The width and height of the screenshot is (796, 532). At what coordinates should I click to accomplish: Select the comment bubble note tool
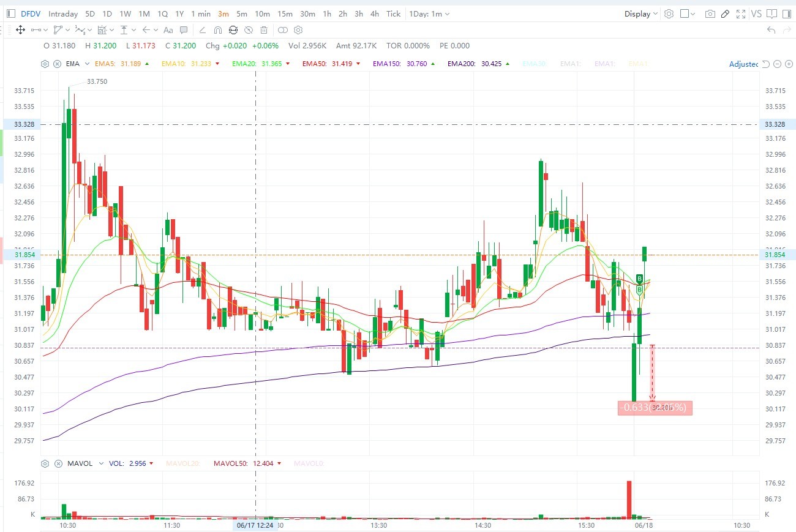point(184,29)
